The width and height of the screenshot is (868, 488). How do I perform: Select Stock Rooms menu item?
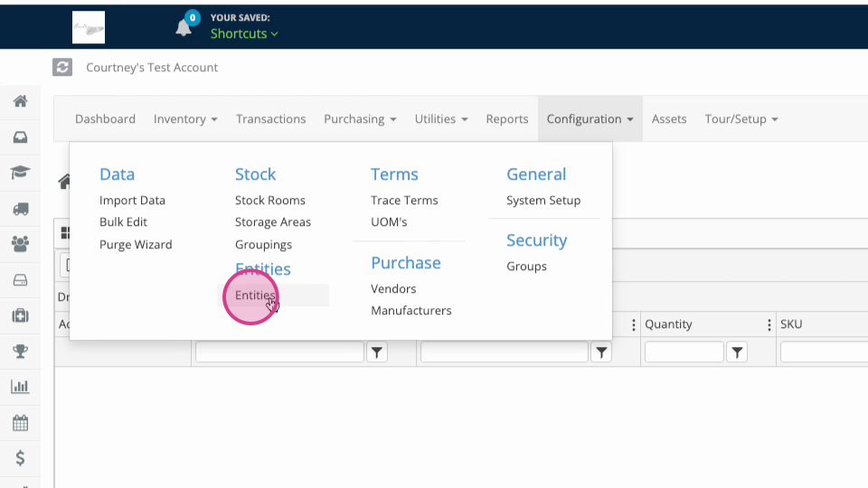[270, 201]
